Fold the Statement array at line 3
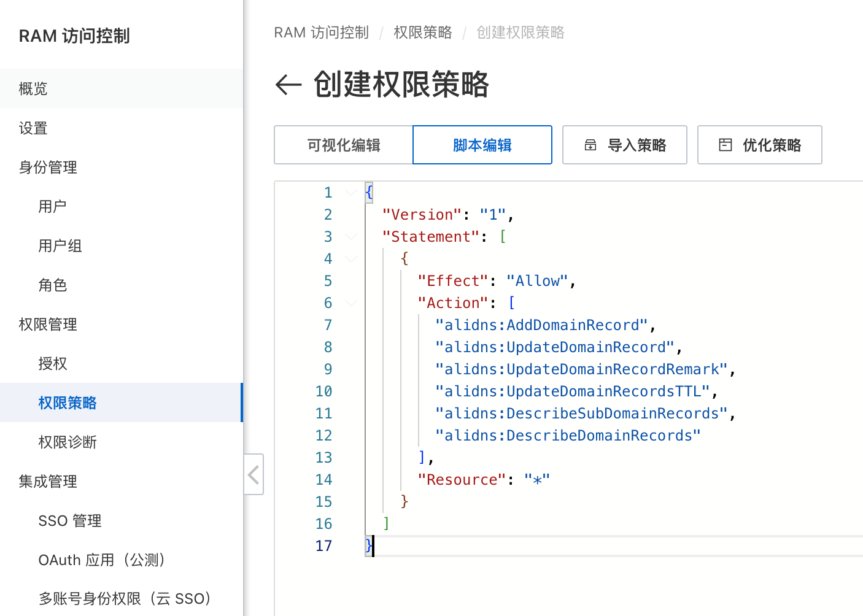Viewport: 863px width, 616px height. [x=351, y=237]
